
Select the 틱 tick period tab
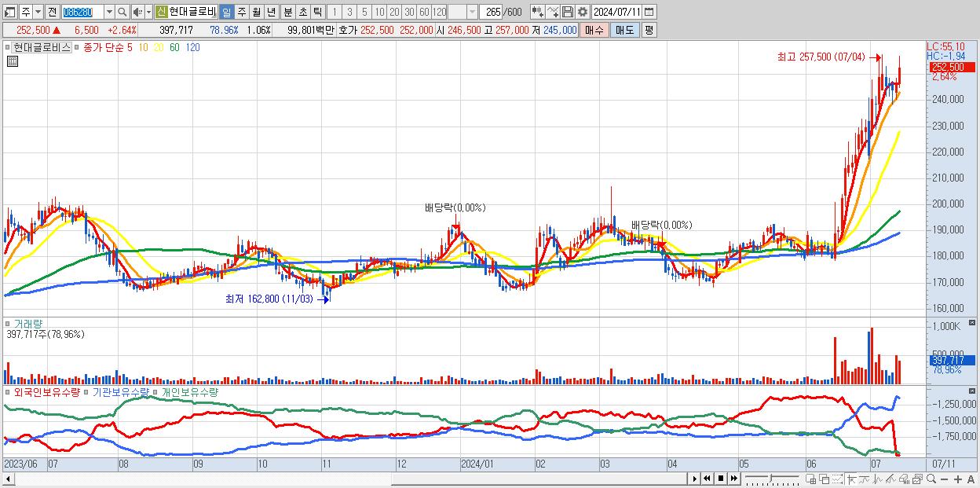[x=317, y=12]
